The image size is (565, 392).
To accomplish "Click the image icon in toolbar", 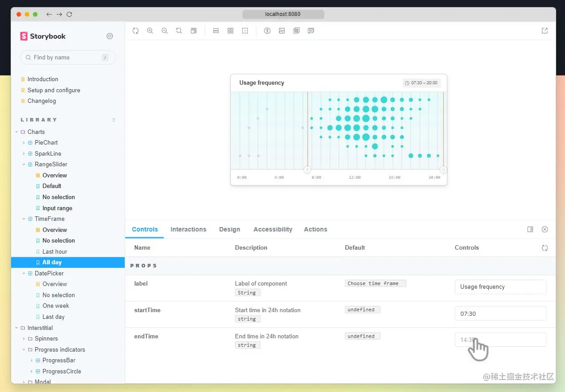I will 282,31.
